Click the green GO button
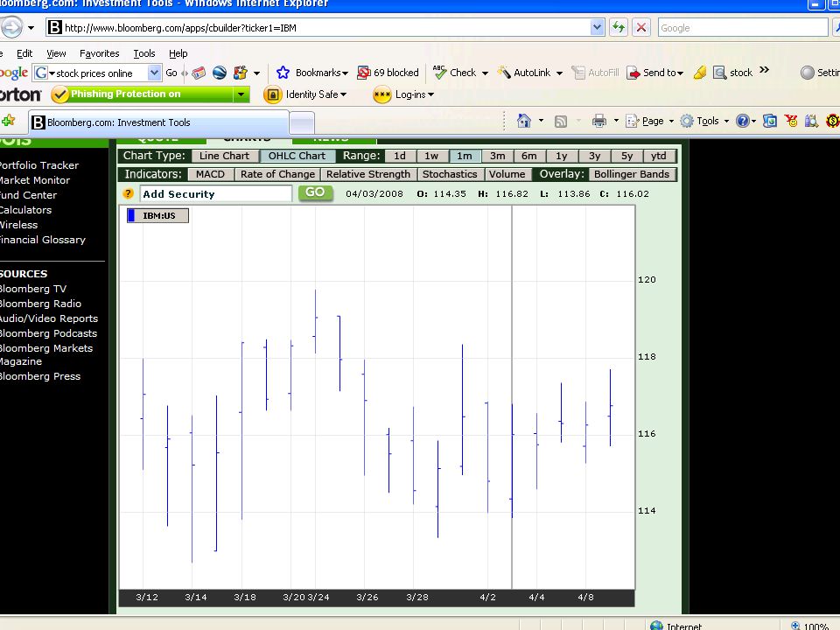840x630 pixels. (x=315, y=192)
